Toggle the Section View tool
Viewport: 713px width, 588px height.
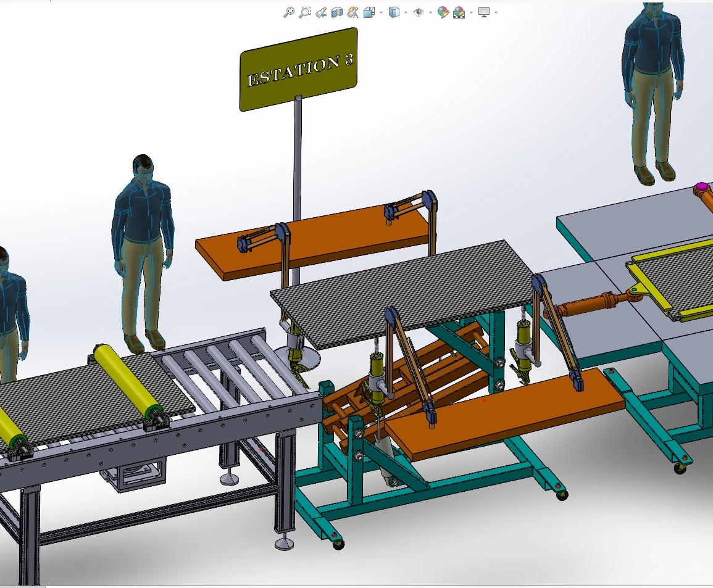pos(337,12)
